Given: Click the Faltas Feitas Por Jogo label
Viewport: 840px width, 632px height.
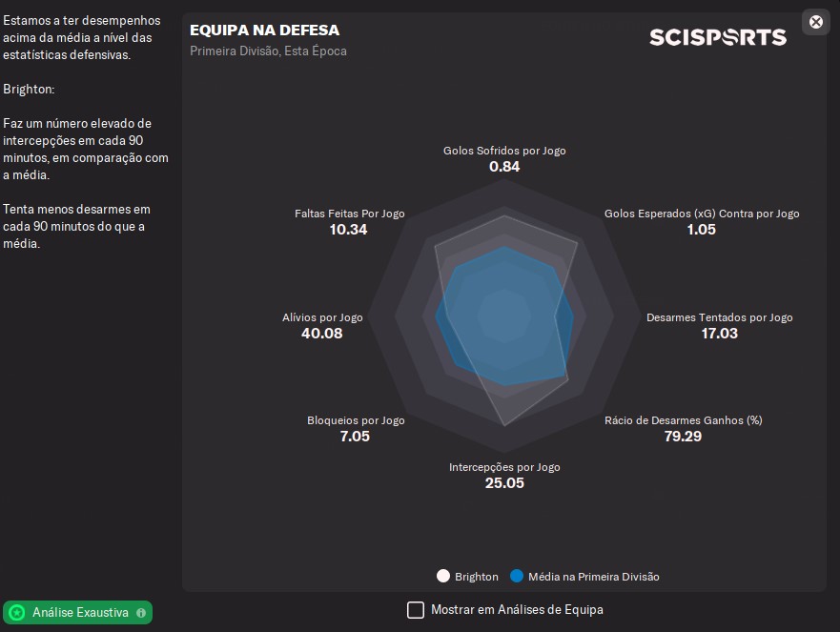Looking at the screenshot, I should [349, 214].
